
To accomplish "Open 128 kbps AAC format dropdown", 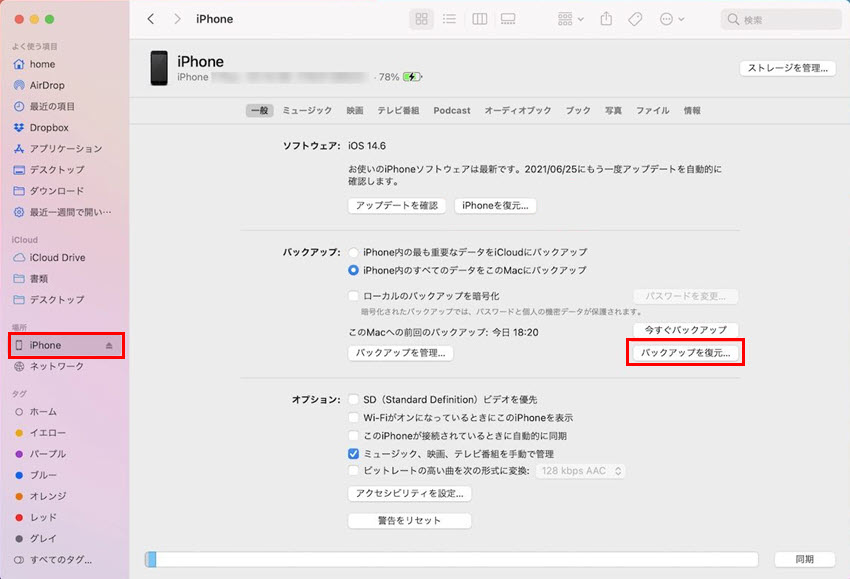I will pyautogui.click(x=581, y=471).
